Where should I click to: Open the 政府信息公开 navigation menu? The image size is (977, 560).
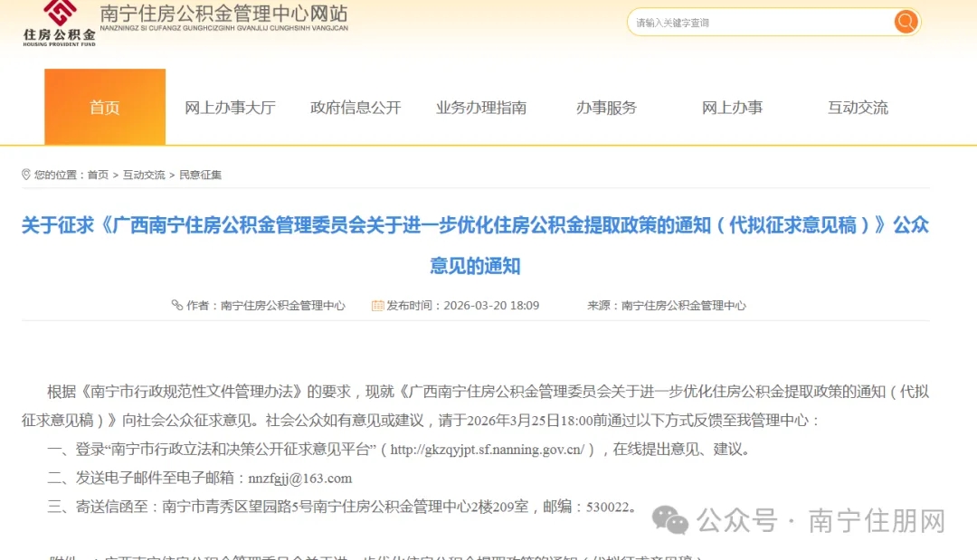[355, 107]
